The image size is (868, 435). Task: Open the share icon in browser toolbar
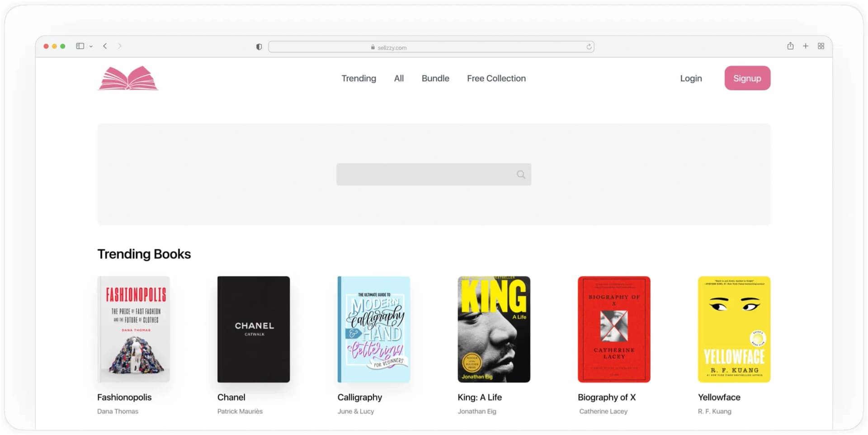tap(790, 46)
